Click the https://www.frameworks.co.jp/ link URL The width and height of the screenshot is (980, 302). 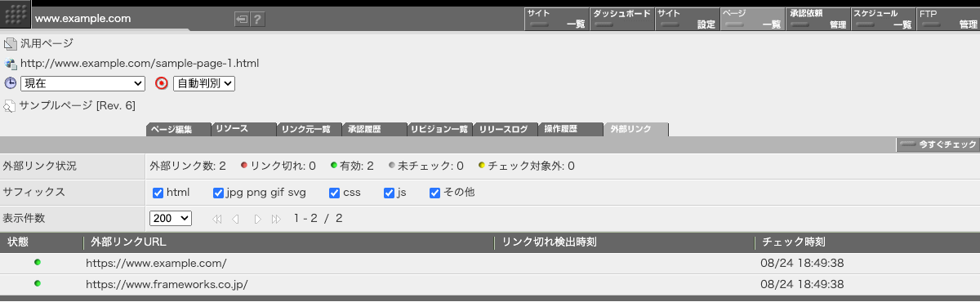(167, 284)
